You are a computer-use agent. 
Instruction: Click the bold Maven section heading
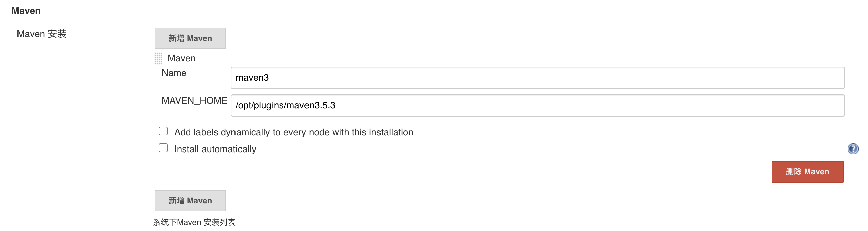point(26,11)
